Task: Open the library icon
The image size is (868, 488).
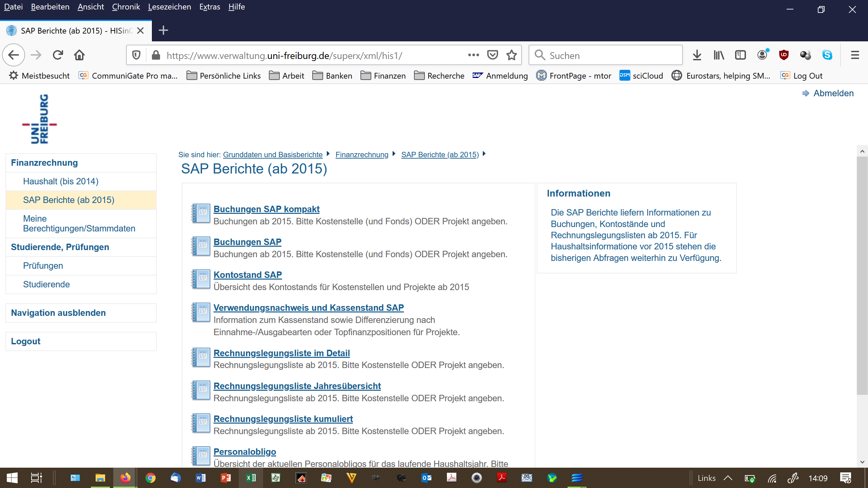Action: (718, 55)
